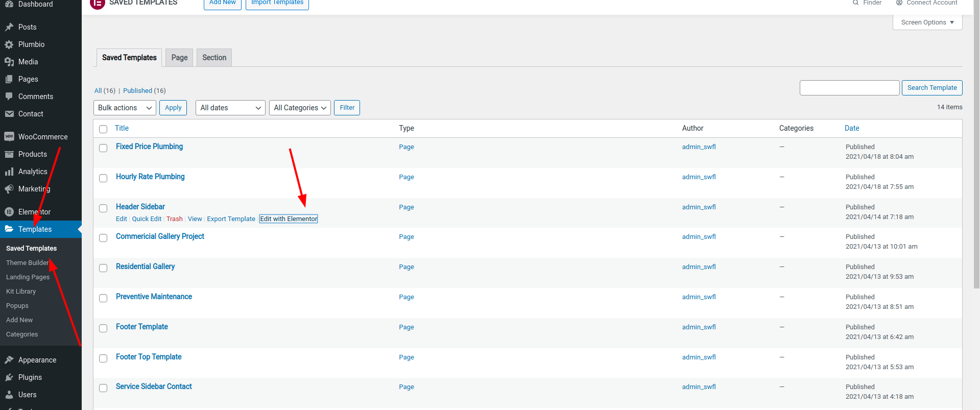Click the template search input field
Screen dimensions: 980x410
[849, 88]
